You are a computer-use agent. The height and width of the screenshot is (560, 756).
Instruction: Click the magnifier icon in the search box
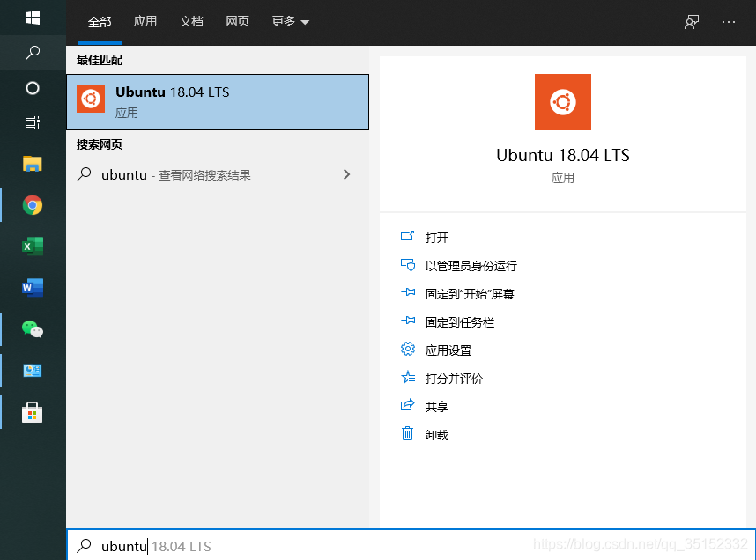[x=84, y=546]
